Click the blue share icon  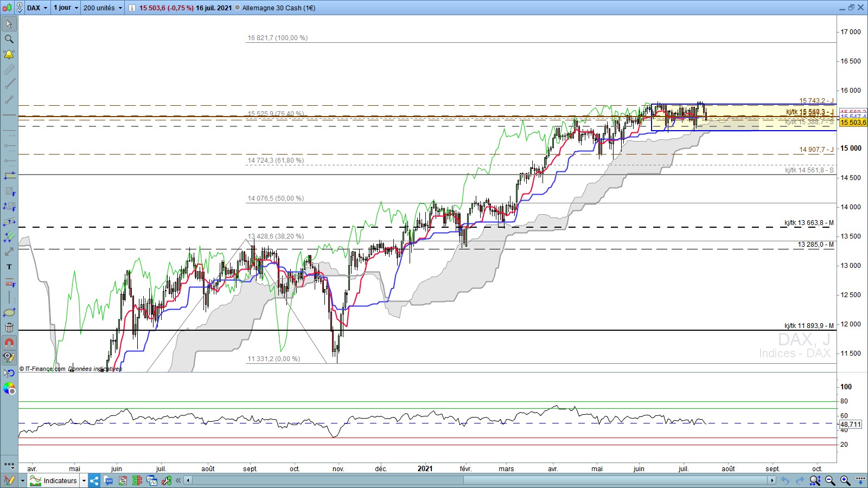94,480
